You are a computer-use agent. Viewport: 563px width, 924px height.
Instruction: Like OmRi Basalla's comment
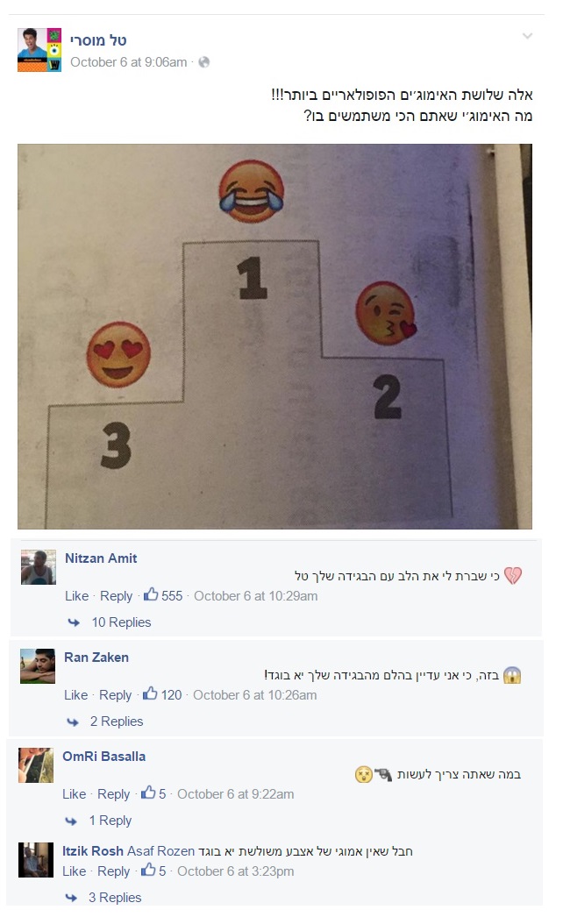click(75, 793)
